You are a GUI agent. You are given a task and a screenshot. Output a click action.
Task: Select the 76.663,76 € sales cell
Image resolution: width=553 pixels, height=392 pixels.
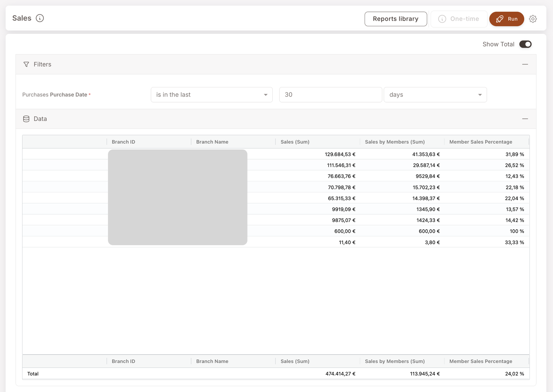coord(318,176)
